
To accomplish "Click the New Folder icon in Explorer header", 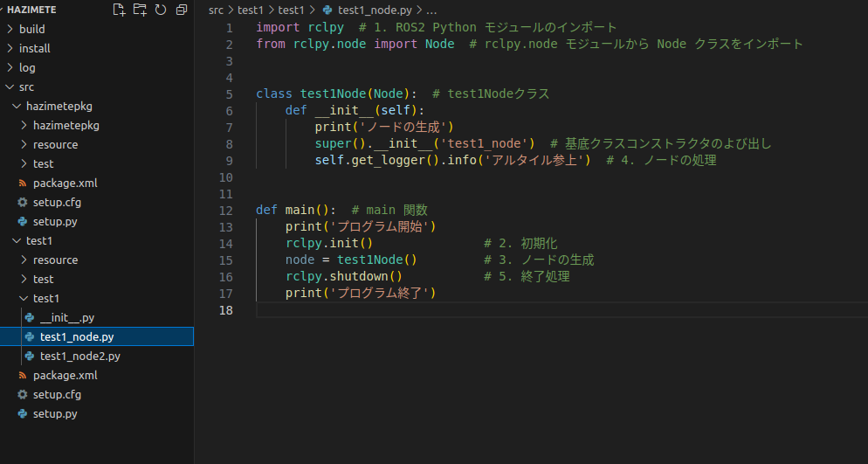I will coord(140,10).
